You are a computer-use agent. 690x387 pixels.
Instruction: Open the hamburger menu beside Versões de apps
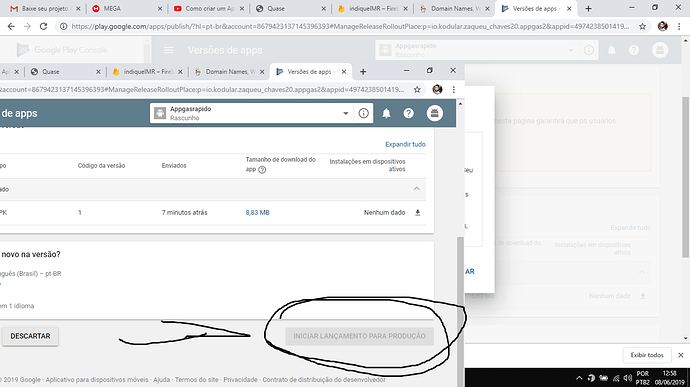169,50
